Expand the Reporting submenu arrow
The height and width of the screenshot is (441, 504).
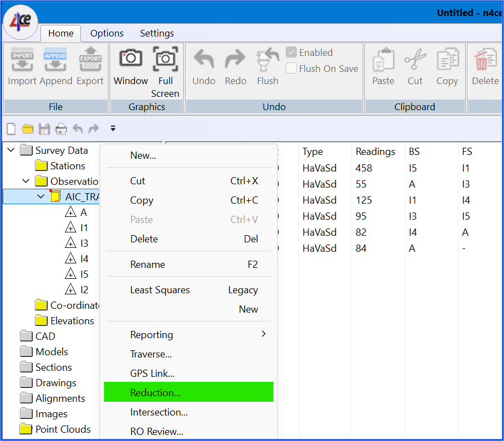pyautogui.click(x=264, y=334)
